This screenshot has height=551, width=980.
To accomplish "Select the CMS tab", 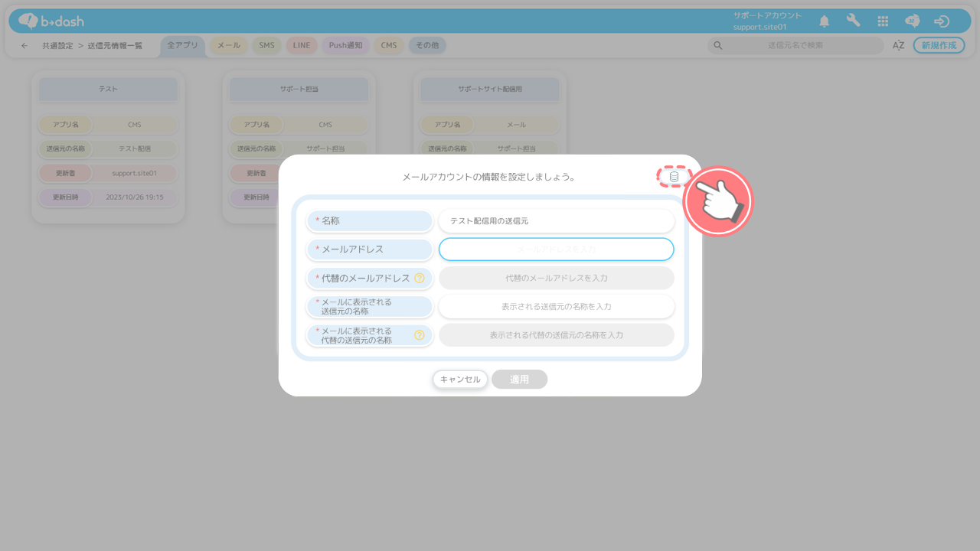I will click(x=389, y=45).
